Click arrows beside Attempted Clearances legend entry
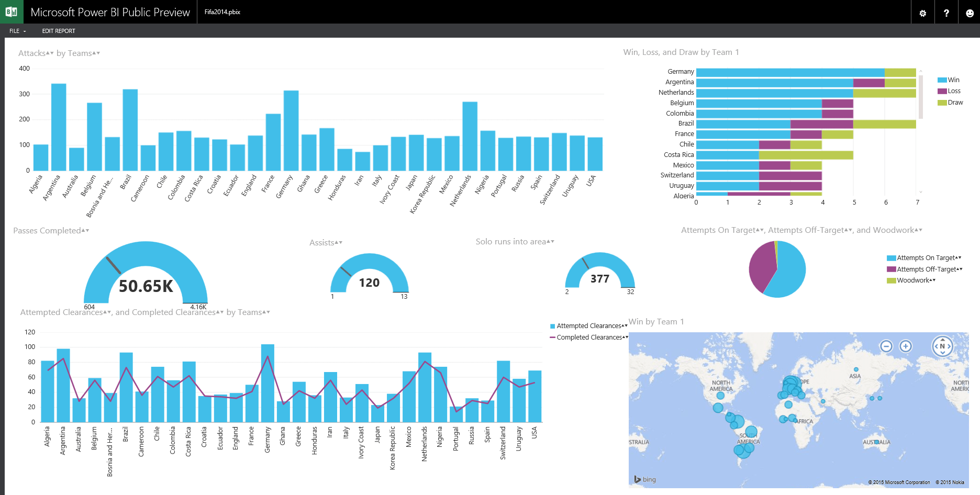The width and height of the screenshot is (980, 495). coord(625,325)
